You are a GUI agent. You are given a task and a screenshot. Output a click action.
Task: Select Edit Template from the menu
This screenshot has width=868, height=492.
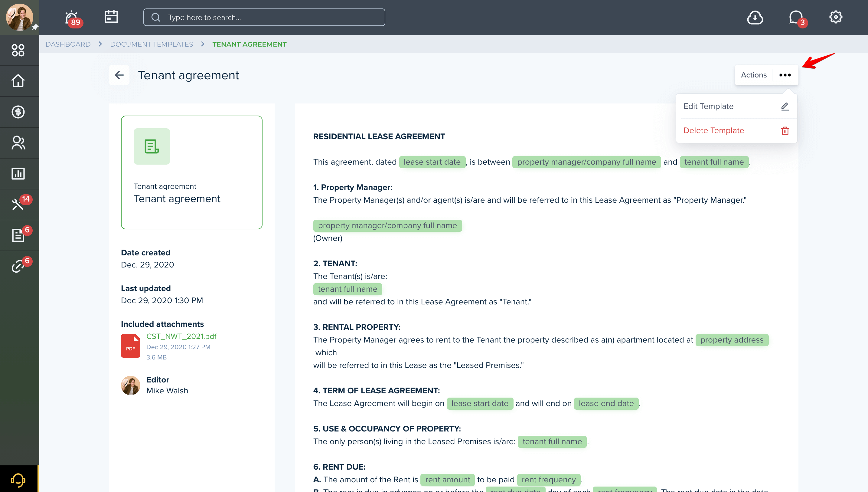[736, 107]
